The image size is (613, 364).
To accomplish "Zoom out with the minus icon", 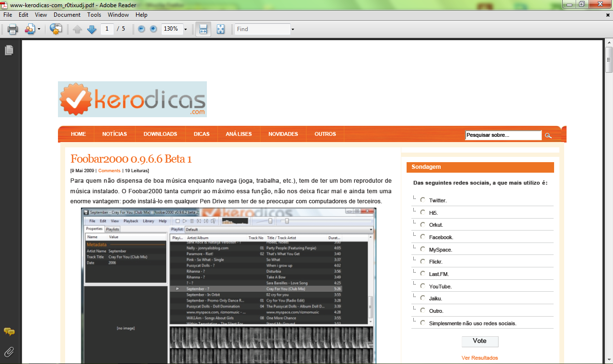I will point(141,29).
